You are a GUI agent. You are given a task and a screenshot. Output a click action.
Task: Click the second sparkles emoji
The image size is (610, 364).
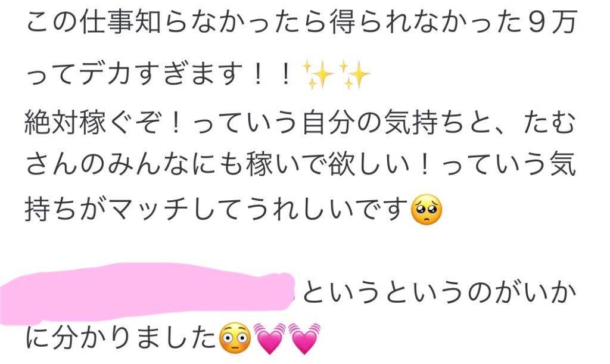tap(354, 74)
